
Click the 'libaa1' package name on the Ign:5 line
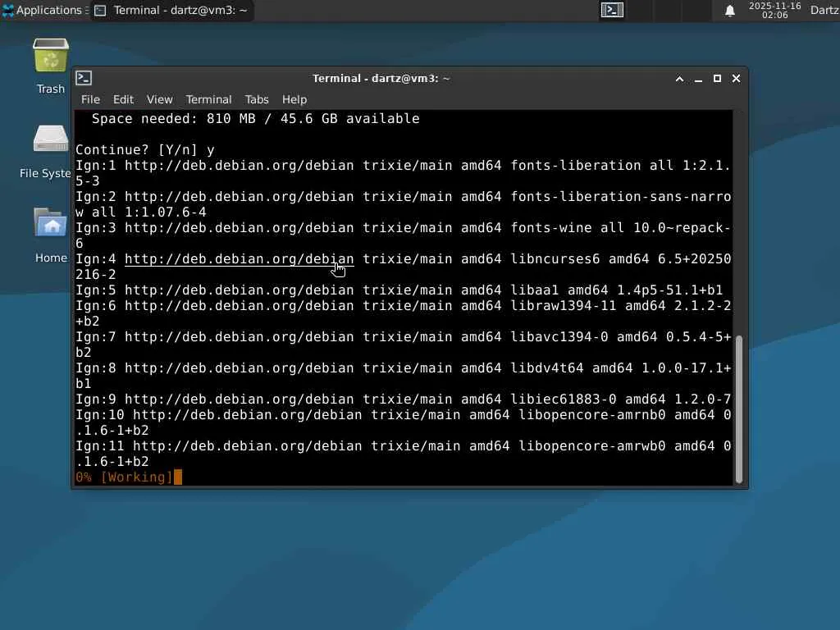point(534,290)
